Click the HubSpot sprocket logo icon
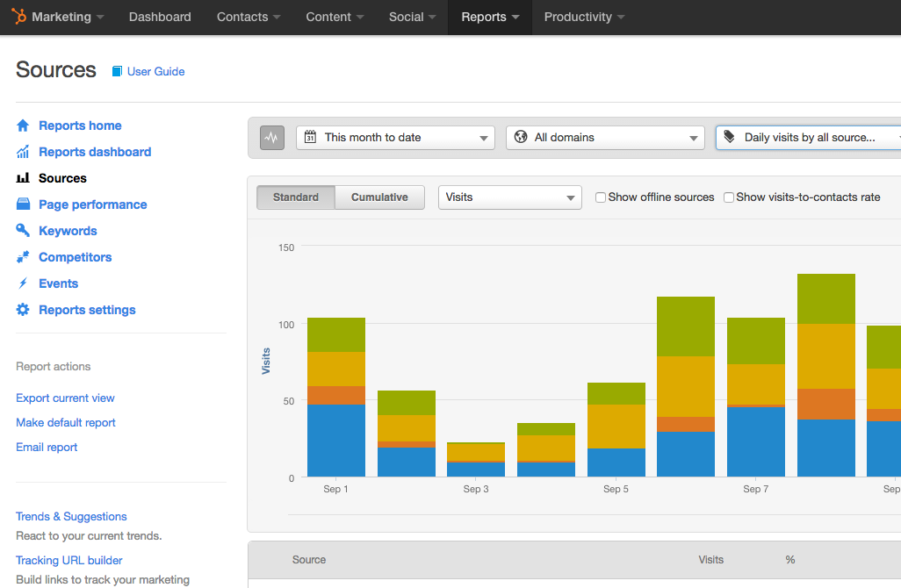 18,17
